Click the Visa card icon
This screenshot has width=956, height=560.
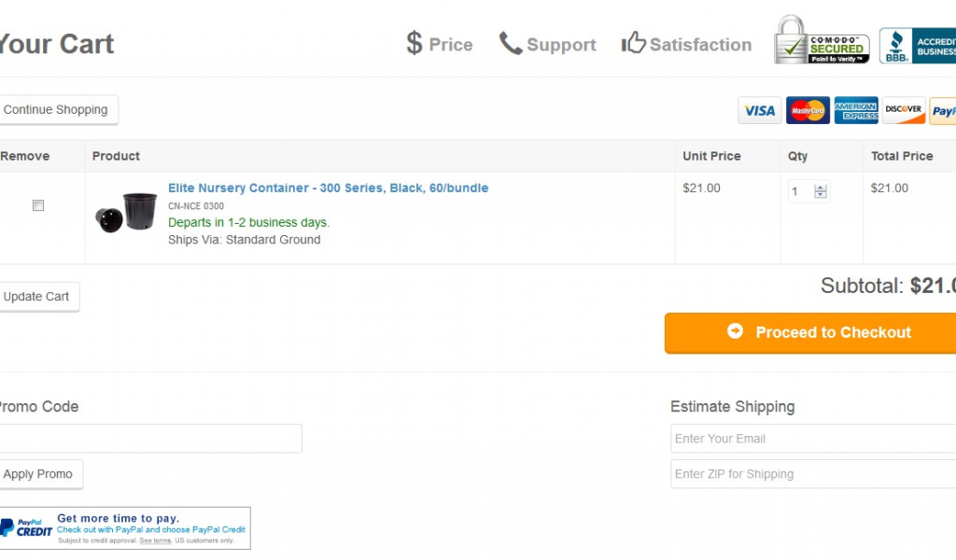click(760, 110)
